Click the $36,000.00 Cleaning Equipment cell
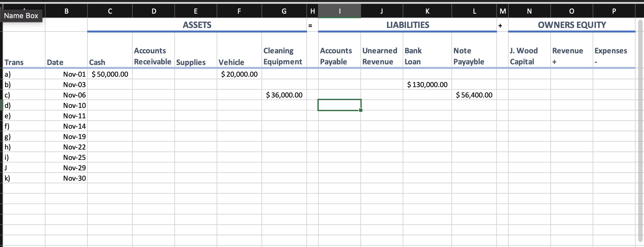Viewport: 644px width, 247px height. pyautogui.click(x=284, y=95)
